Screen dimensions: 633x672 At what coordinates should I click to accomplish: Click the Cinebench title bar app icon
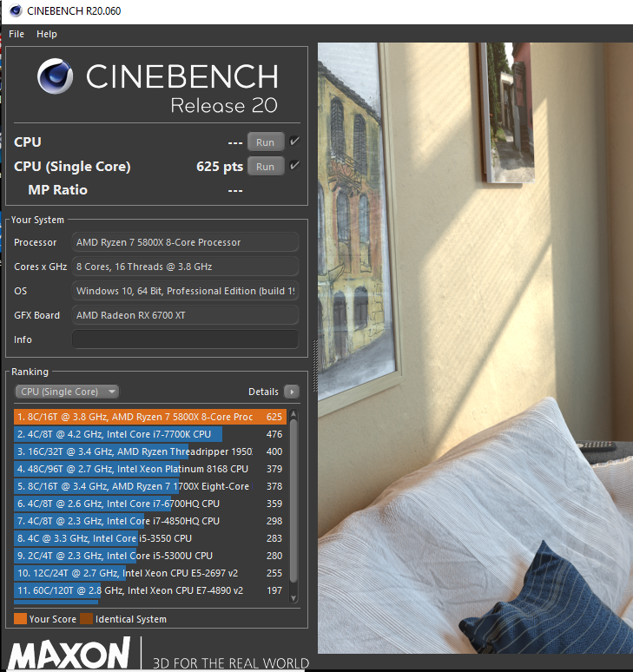click(16, 10)
